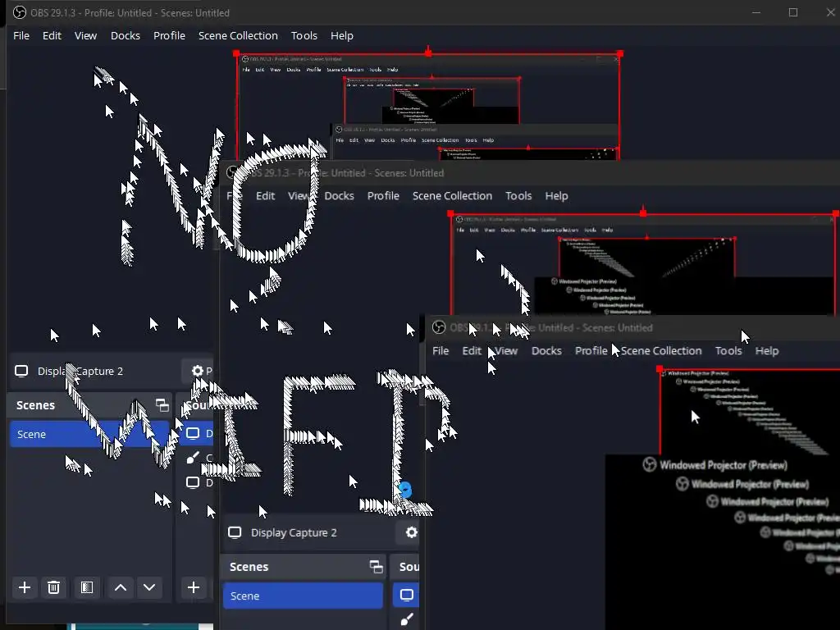Screen dimensions: 840x630
Task: Click the top-left red corner handle of the preview
Action: click(x=236, y=53)
